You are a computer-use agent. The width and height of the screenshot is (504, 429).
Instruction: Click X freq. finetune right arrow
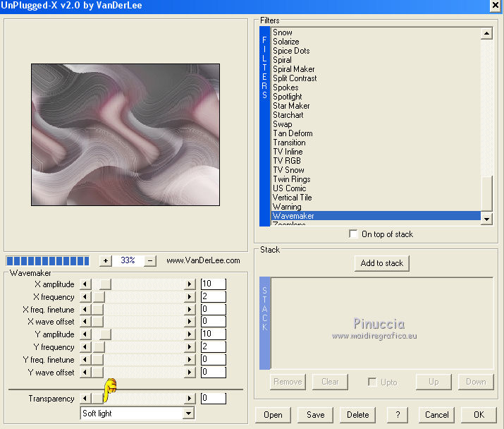coord(190,309)
